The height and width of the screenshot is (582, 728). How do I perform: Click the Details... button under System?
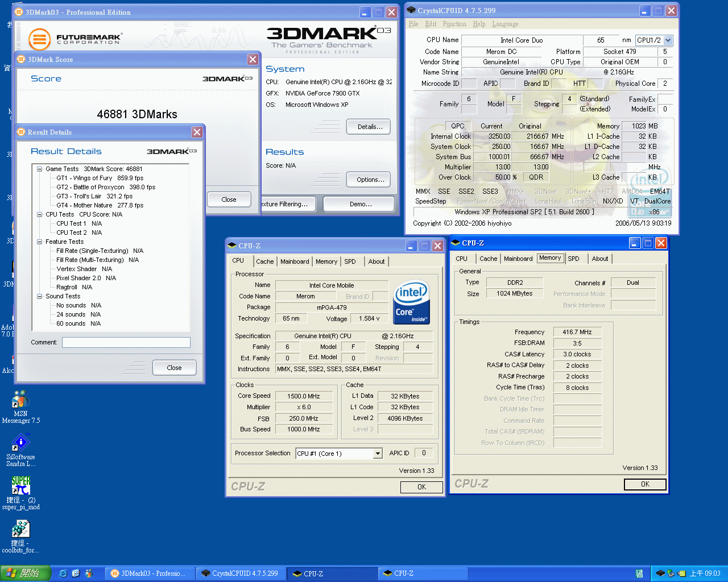click(x=369, y=127)
